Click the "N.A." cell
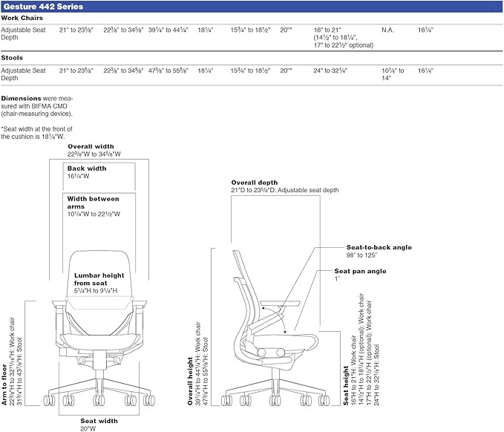The image size is (504, 432). (387, 30)
